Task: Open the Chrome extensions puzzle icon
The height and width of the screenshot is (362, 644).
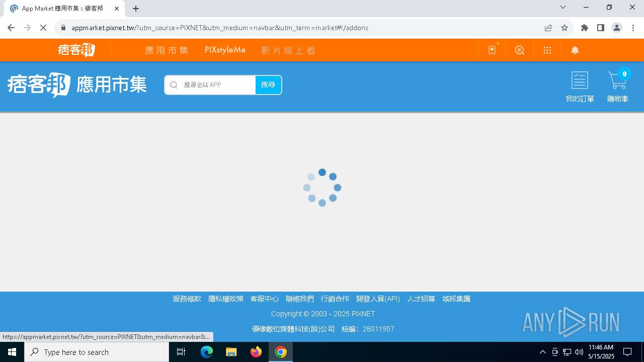Action: pyautogui.click(x=585, y=28)
